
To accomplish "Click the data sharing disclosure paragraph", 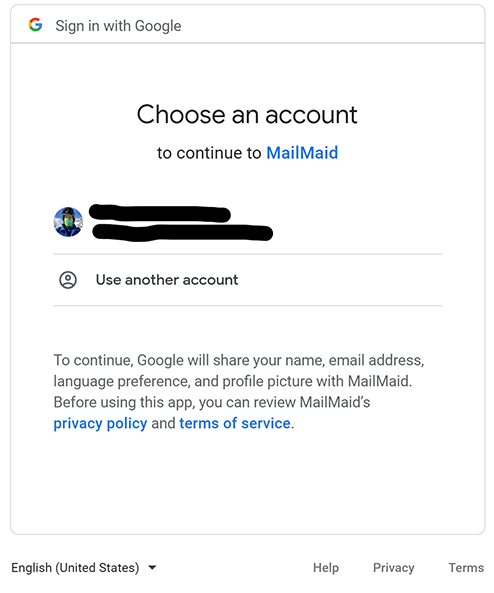I will click(239, 391).
